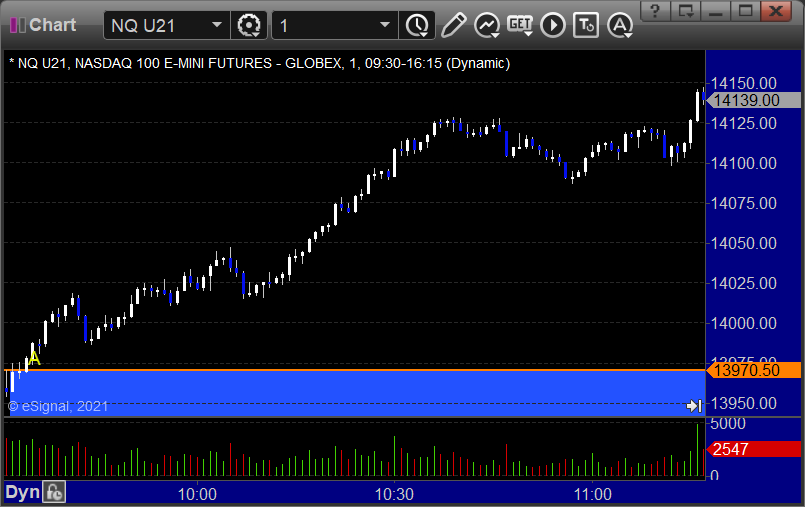
Task: Click the Chart window menu icon
Action: click(x=17, y=25)
